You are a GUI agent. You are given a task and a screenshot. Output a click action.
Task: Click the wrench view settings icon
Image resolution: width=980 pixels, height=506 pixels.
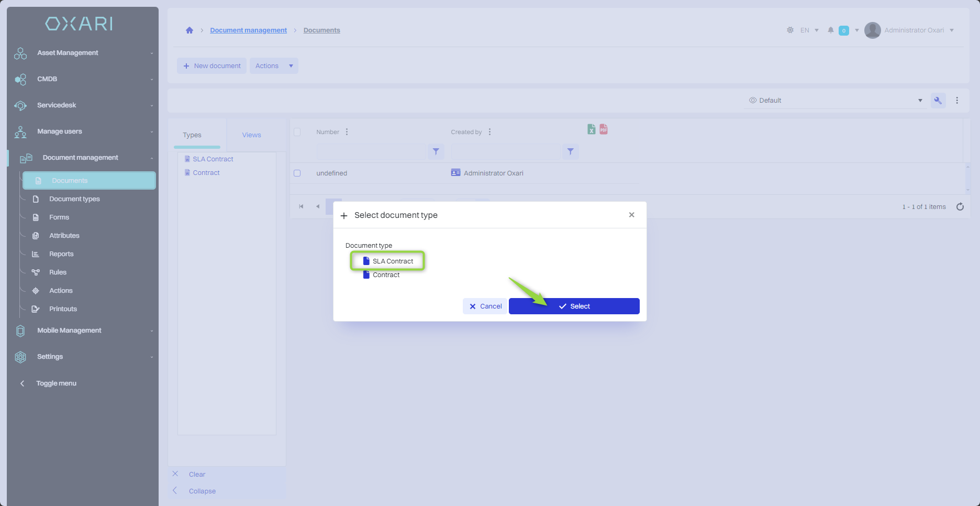938,101
